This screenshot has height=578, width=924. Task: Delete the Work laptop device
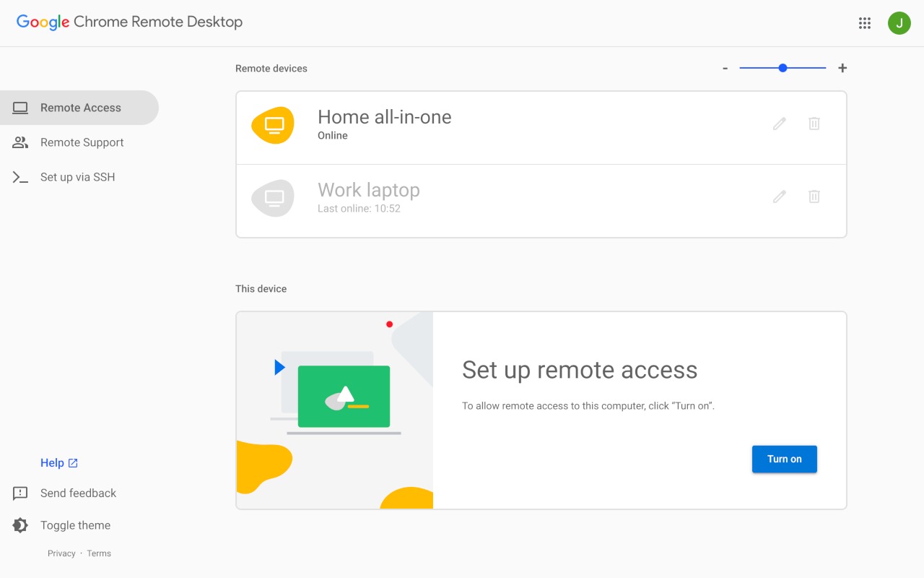pyautogui.click(x=814, y=196)
